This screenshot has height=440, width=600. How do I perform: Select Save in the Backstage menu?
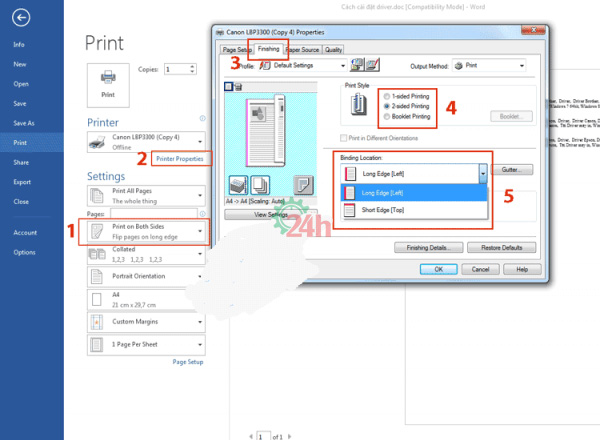pyautogui.click(x=20, y=103)
